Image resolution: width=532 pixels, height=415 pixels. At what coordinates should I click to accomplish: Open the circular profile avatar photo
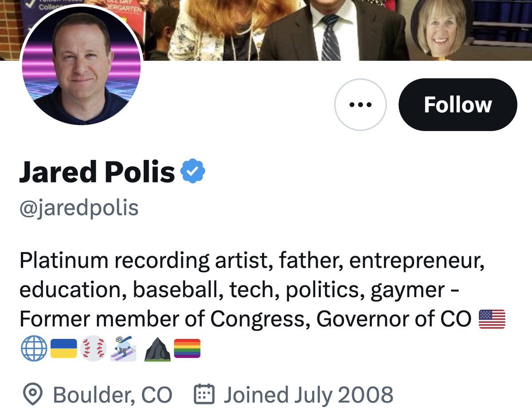tap(81, 66)
